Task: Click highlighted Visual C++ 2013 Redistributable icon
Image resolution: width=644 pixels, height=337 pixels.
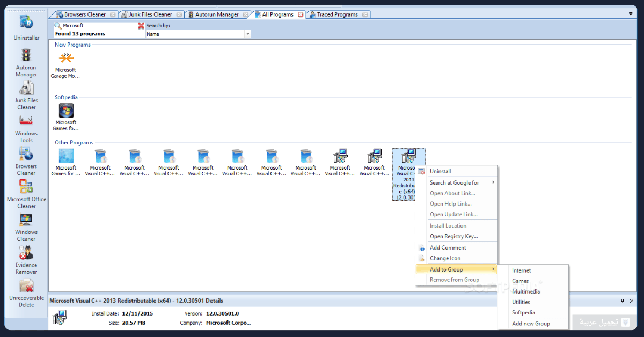Action: click(409, 174)
